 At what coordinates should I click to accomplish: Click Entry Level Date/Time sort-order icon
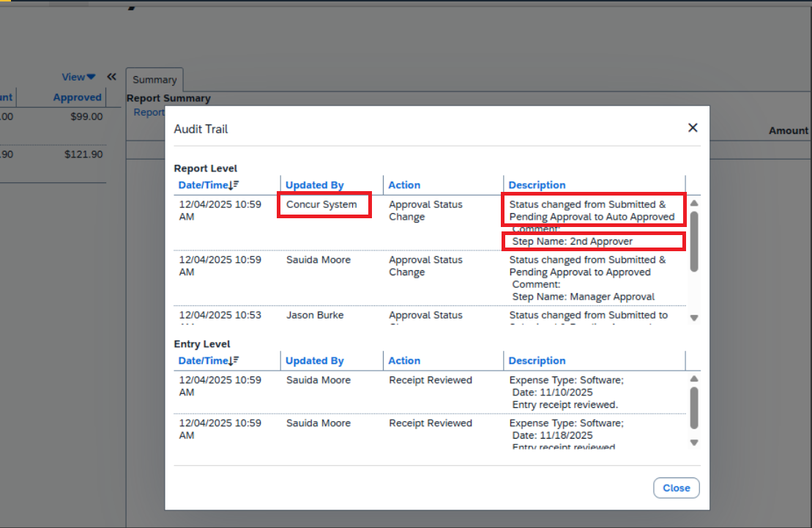click(x=234, y=360)
